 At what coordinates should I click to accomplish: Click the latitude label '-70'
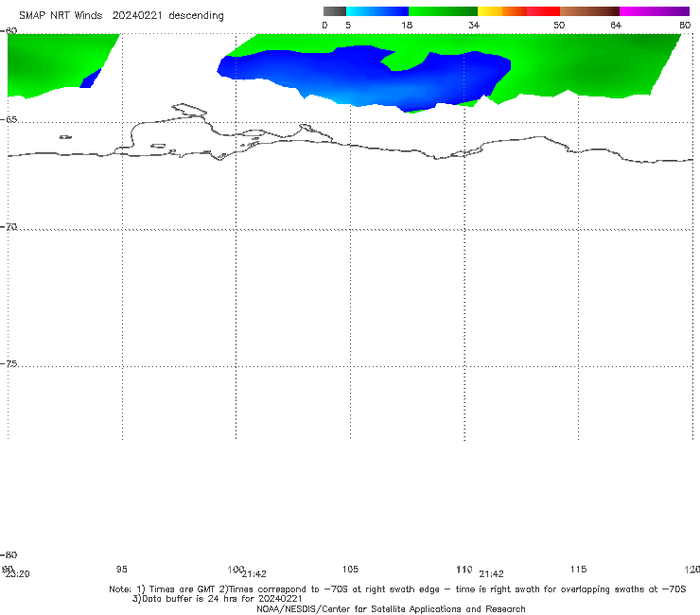[9, 227]
